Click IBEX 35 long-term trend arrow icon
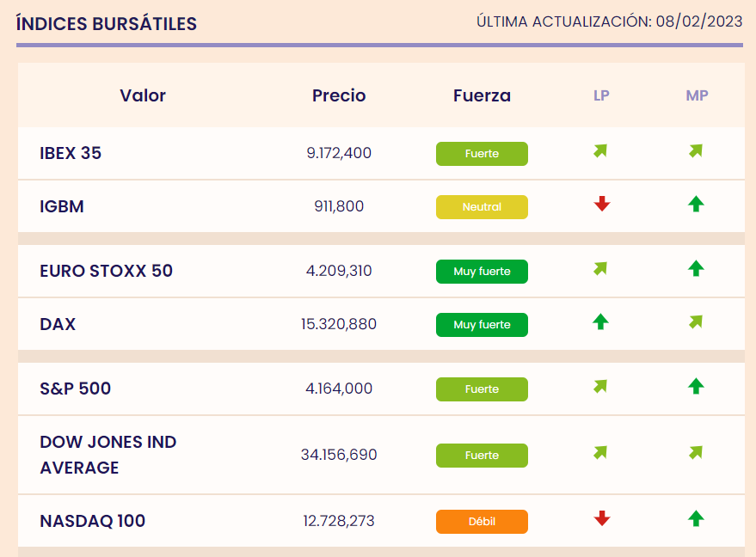756x557 pixels. 600,151
